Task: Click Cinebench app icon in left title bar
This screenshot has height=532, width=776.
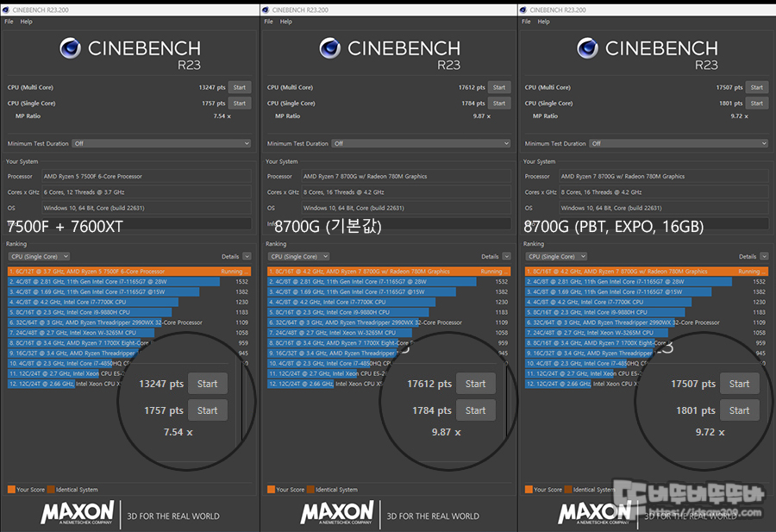Action: 6,9
